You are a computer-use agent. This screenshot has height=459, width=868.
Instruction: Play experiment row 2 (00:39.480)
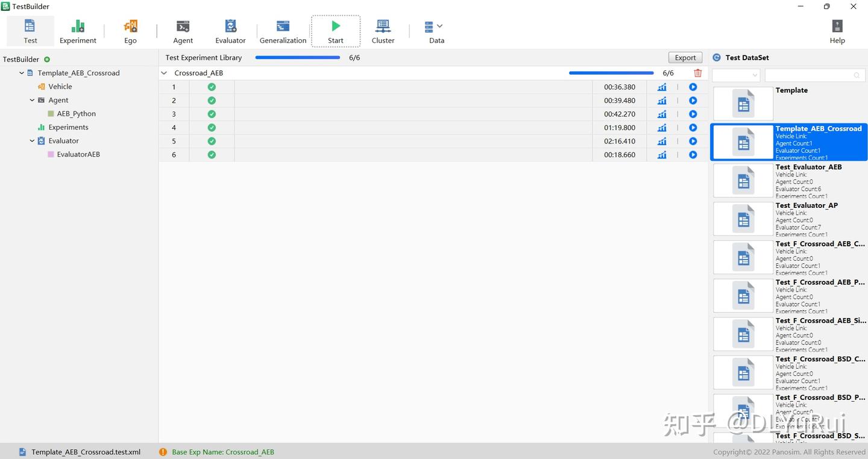coord(693,101)
